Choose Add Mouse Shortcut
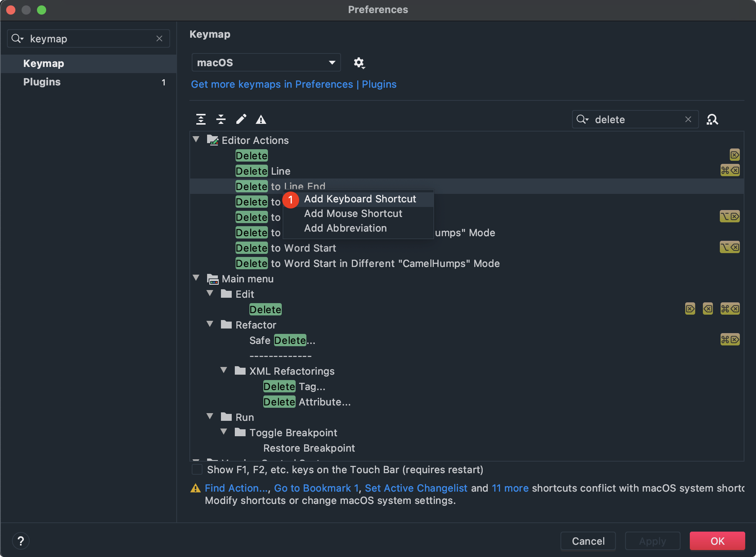This screenshot has height=557, width=756. (358, 213)
